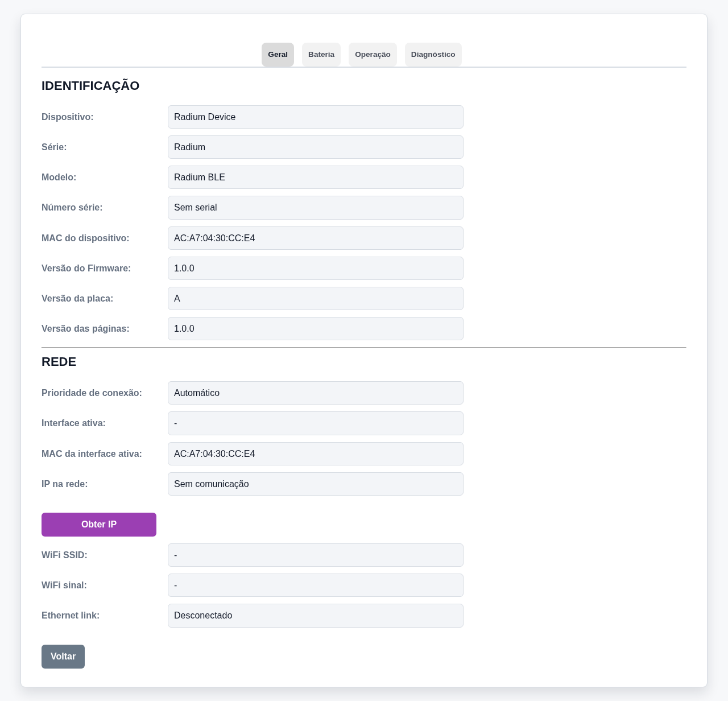This screenshot has height=701, width=728.
Task: Click the 'Interface ativa:' label
Action: (73, 423)
